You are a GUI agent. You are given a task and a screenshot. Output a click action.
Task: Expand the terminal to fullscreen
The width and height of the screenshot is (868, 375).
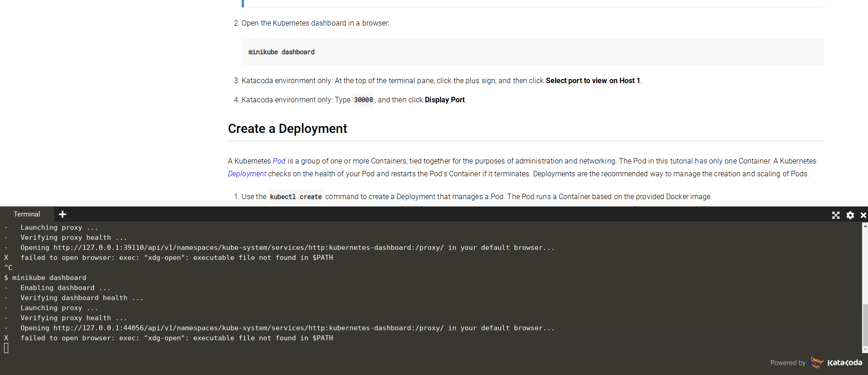coord(836,215)
